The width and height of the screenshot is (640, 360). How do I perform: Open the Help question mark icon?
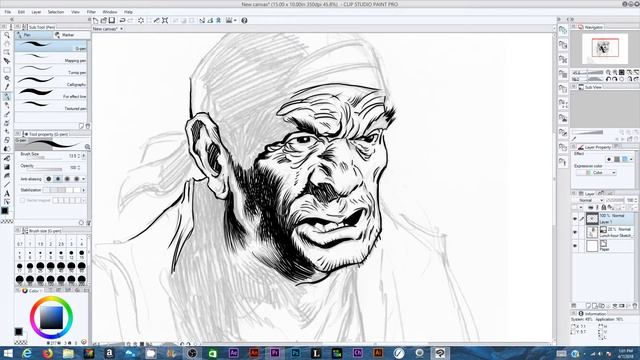pos(244,20)
